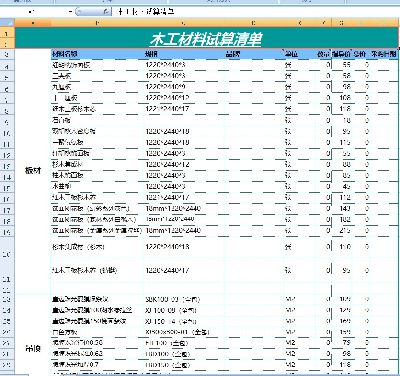
Task: Click the 吊顶 merged category cell
Action: point(33,349)
